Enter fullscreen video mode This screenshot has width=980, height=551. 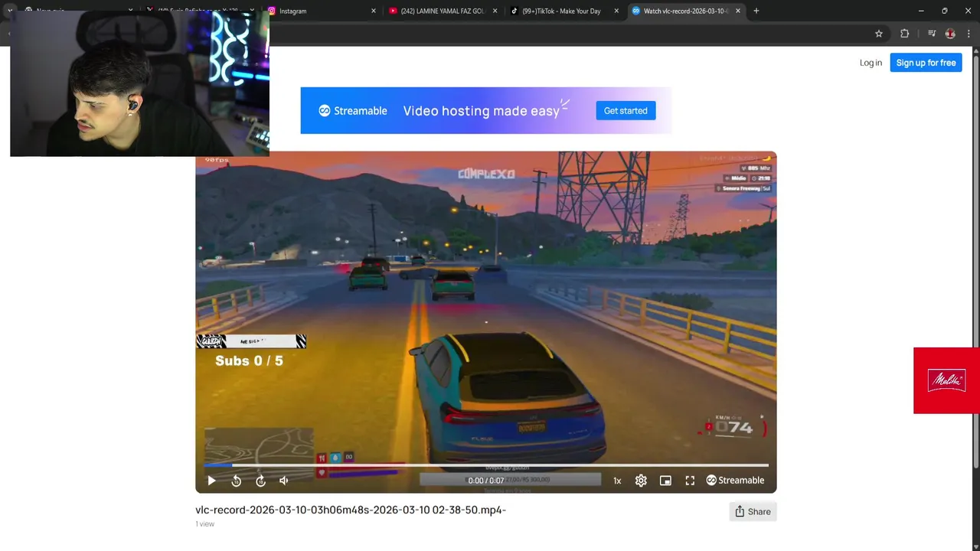[x=690, y=481]
